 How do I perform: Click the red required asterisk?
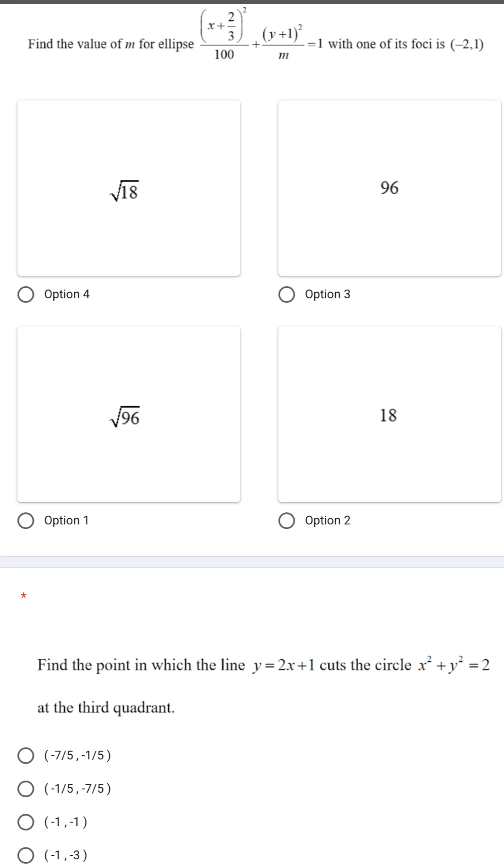point(24,596)
